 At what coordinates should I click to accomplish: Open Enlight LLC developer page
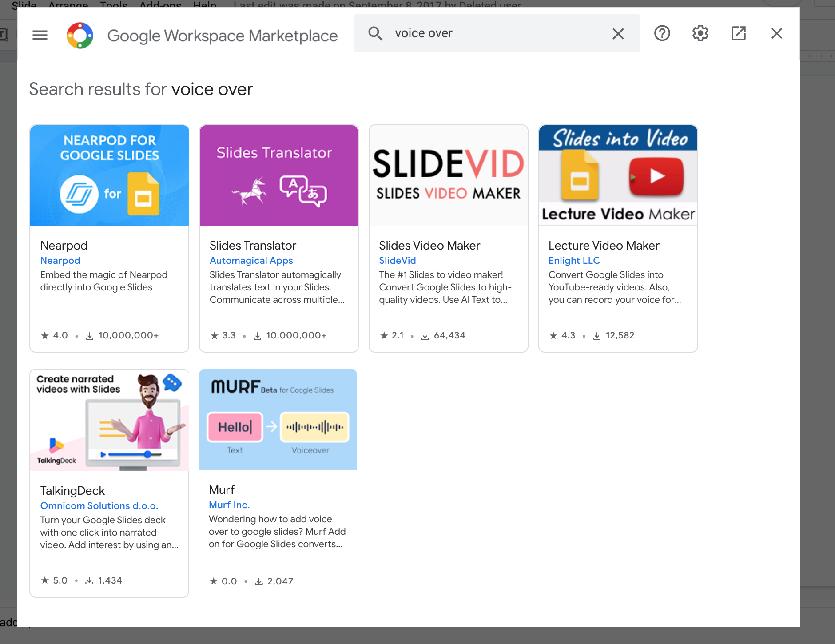pyautogui.click(x=574, y=261)
